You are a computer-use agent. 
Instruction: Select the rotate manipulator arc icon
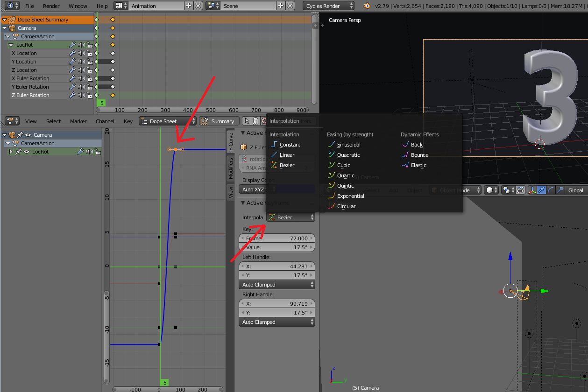[551, 190]
